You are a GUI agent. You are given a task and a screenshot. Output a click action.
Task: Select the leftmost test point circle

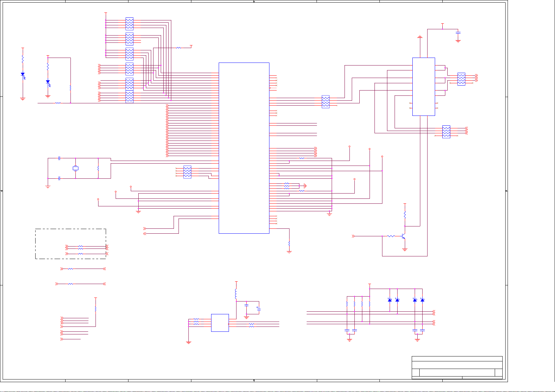click(98, 199)
